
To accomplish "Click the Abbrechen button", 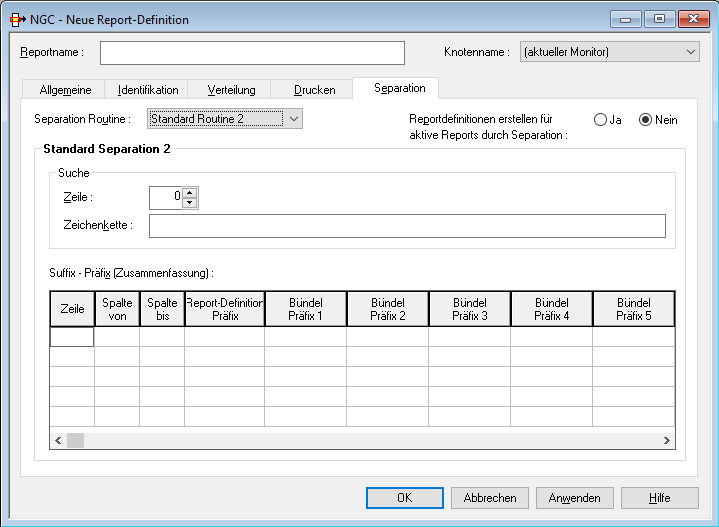I will pos(490,498).
